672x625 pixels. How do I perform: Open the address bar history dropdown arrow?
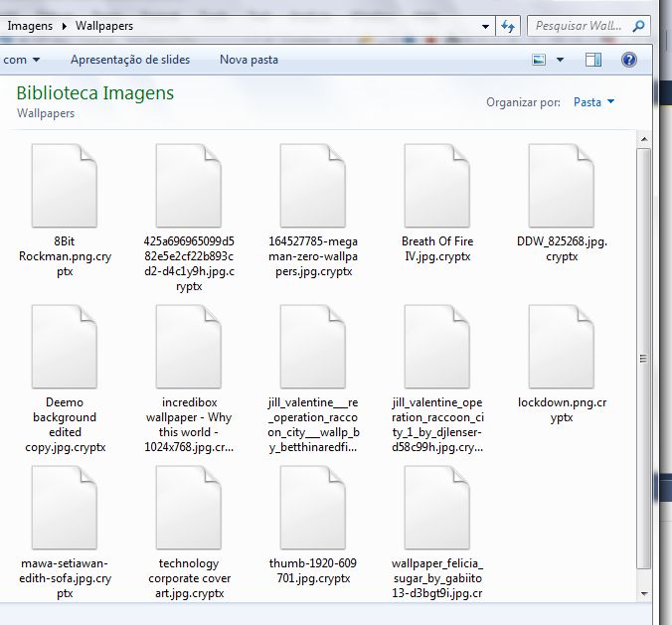pyautogui.click(x=485, y=27)
